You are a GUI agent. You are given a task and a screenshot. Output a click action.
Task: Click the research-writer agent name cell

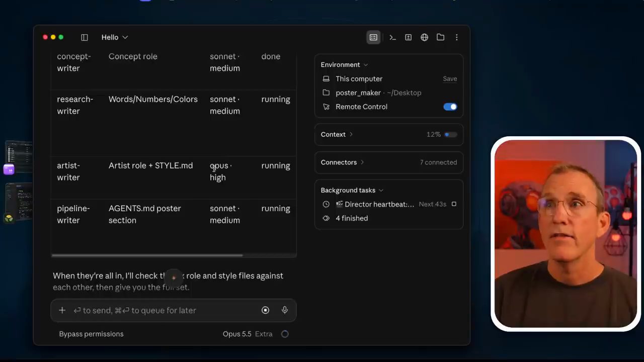pyautogui.click(x=75, y=105)
